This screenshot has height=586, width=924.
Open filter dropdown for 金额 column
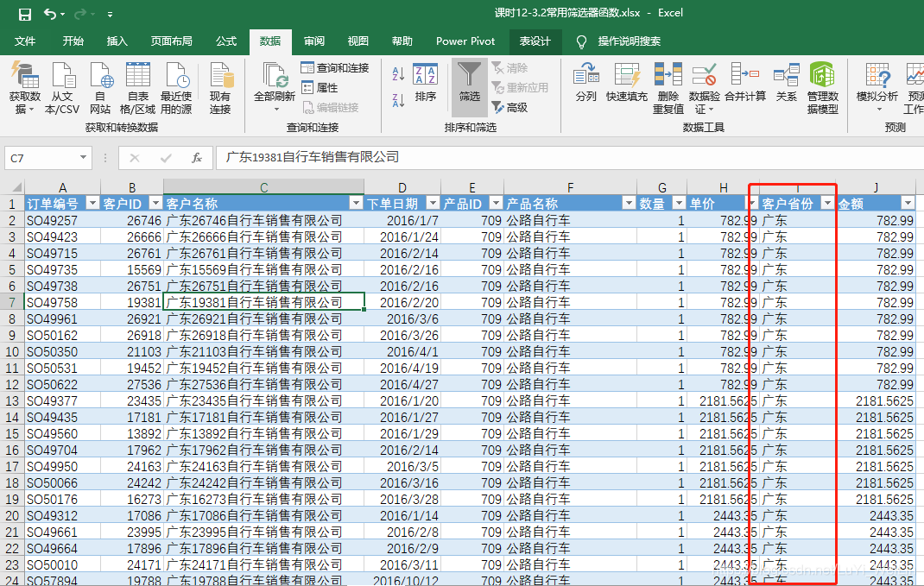tap(908, 203)
